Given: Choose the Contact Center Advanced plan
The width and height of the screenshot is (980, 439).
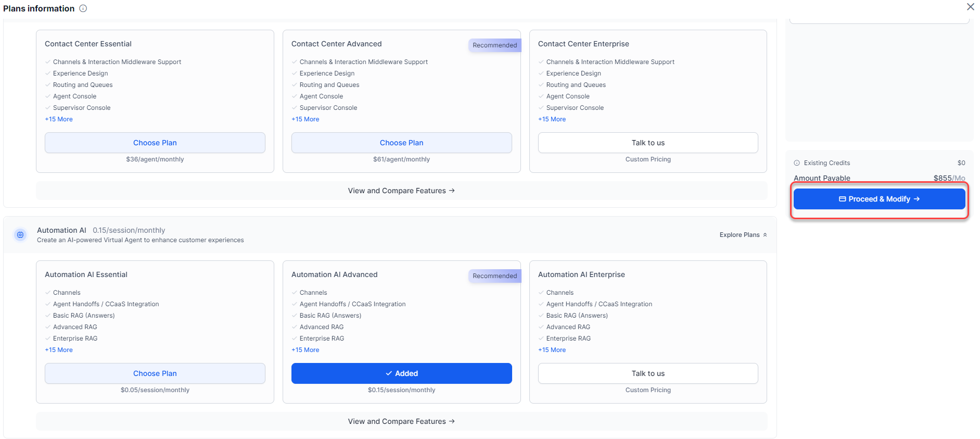Looking at the screenshot, I should 401,143.
